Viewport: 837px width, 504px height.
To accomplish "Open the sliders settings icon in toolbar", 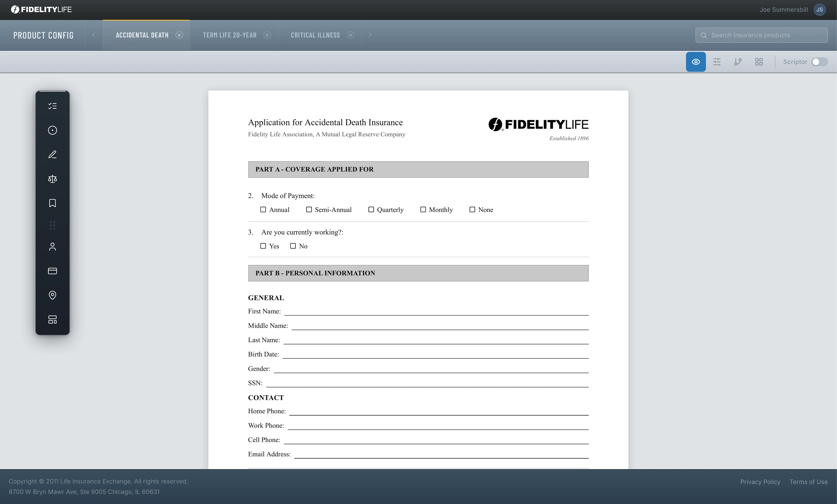I will pos(717,62).
